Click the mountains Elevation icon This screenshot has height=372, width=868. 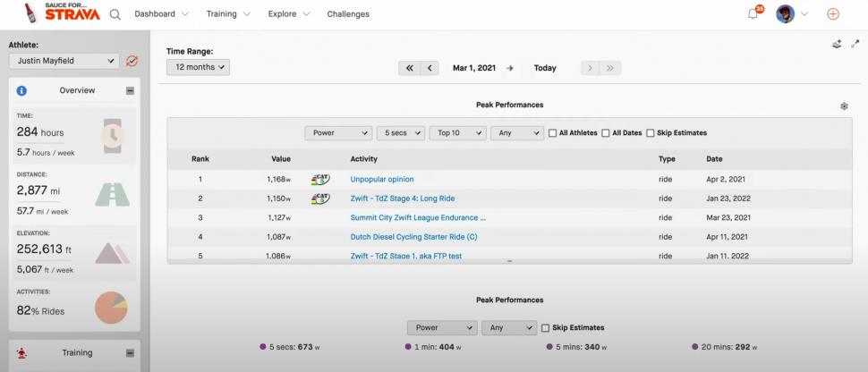pos(113,254)
